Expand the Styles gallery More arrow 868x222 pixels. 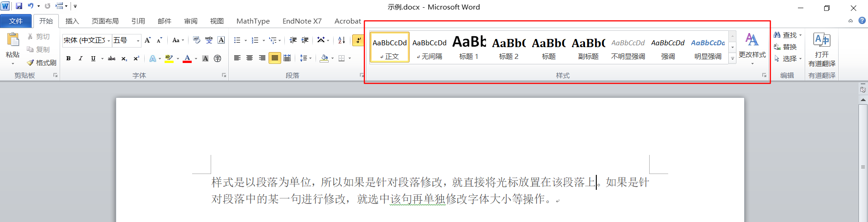(x=732, y=58)
